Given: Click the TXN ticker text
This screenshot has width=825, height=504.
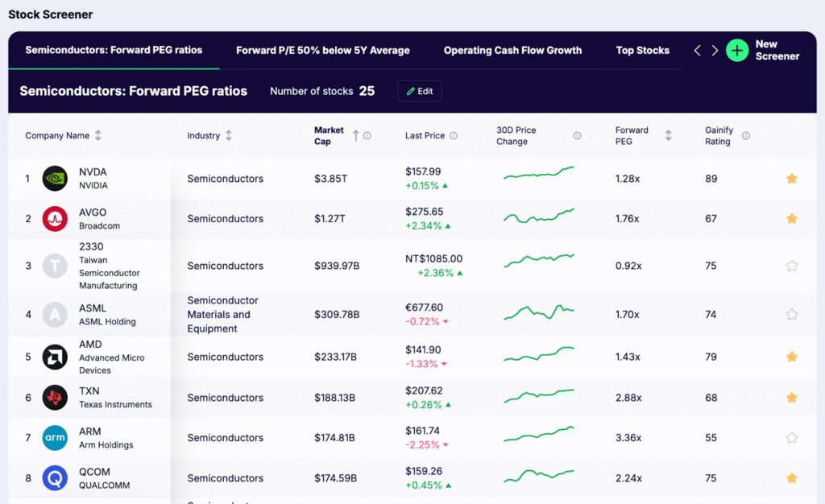Looking at the screenshot, I should tap(89, 391).
